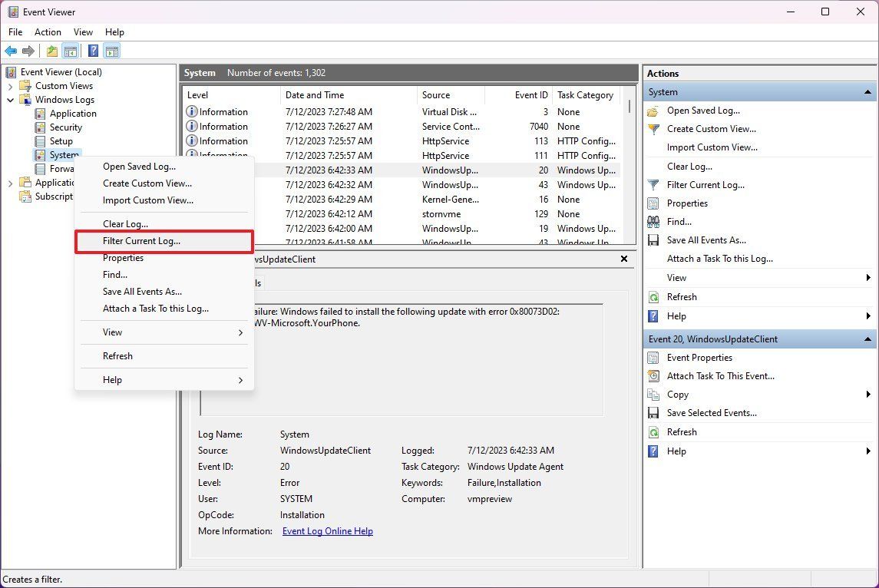Toggle the console tree with its toolbar icon
The width and height of the screenshot is (879, 588).
point(70,51)
